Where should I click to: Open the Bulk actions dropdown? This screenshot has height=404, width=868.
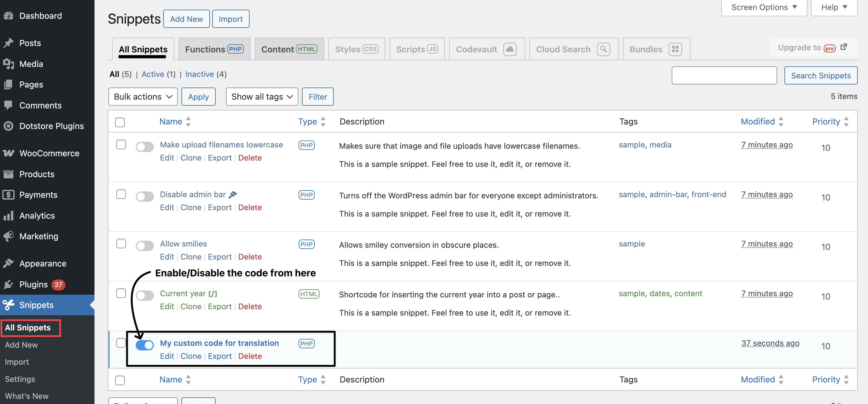tap(143, 97)
